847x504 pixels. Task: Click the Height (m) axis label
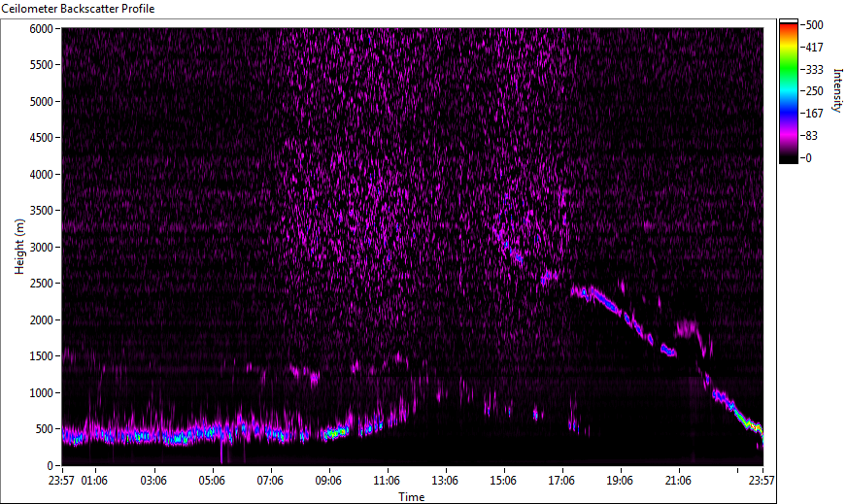tap(19, 247)
